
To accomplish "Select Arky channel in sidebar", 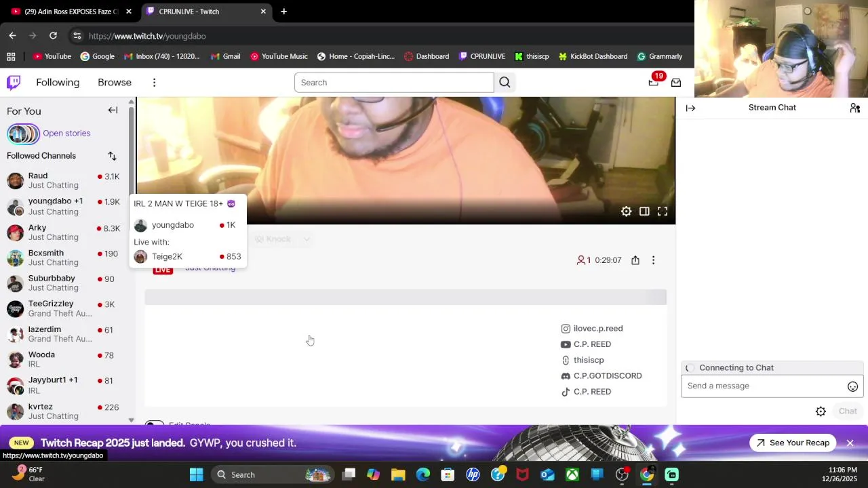I will click(63, 232).
